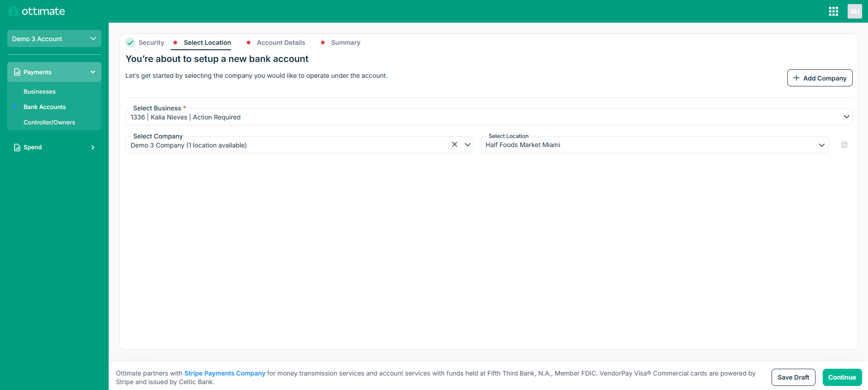Screen dimensions: 868x390
Task: Delete the company row with trash icon
Action: pos(844,145)
